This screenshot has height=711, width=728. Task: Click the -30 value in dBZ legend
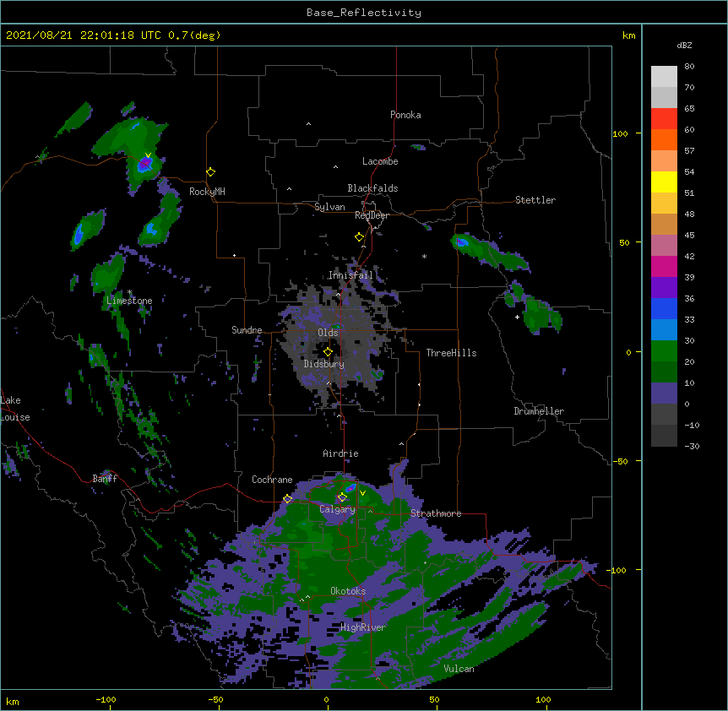pos(692,447)
